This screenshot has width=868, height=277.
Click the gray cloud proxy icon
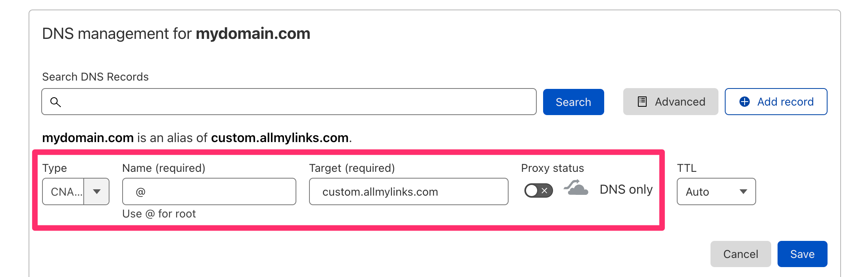coord(576,188)
